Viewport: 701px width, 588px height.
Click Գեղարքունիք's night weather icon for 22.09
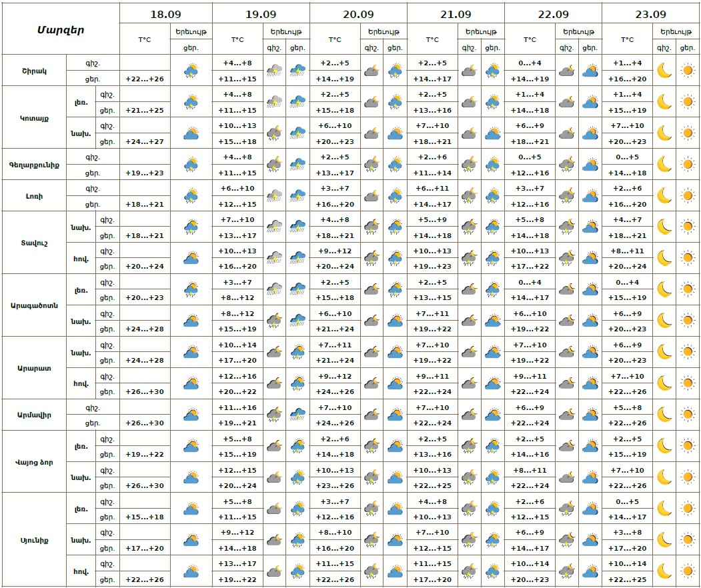pyautogui.click(x=566, y=164)
